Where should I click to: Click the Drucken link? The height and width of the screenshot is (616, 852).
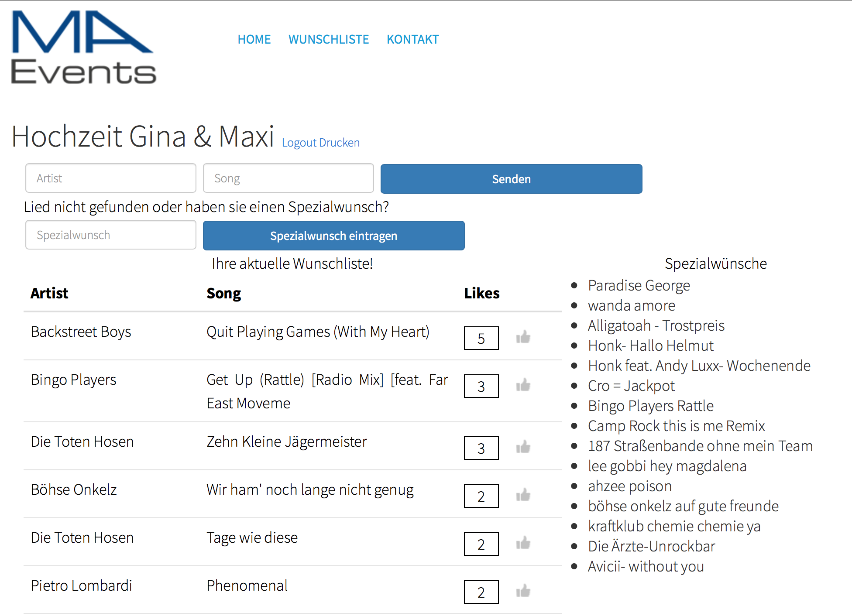[x=339, y=143]
